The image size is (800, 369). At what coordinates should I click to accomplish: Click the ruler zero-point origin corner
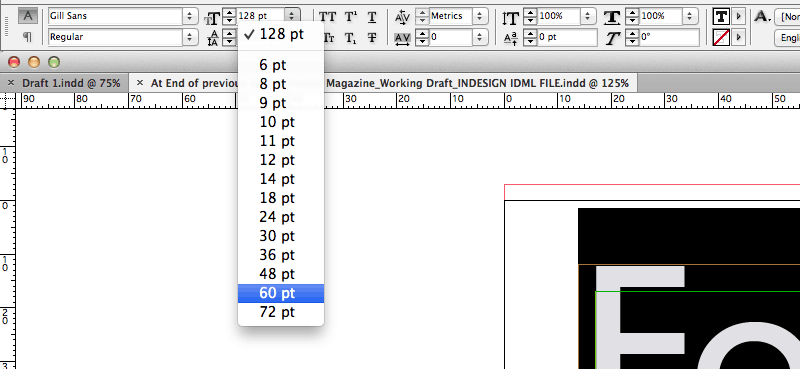click(8, 101)
